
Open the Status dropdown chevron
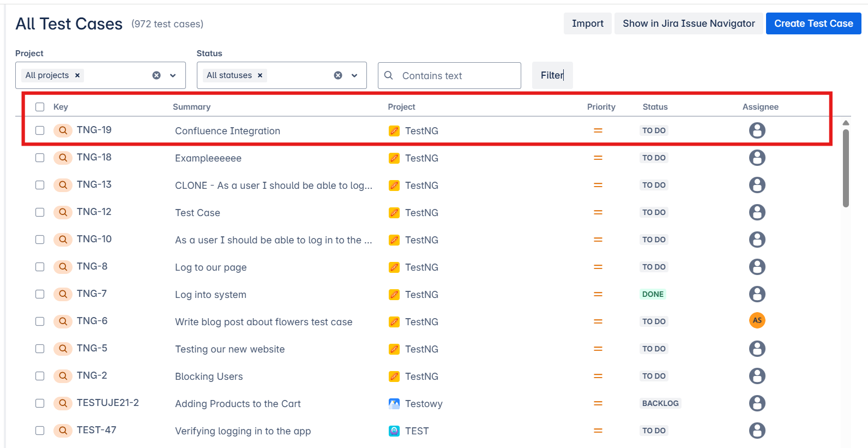(x=354, y=75)
